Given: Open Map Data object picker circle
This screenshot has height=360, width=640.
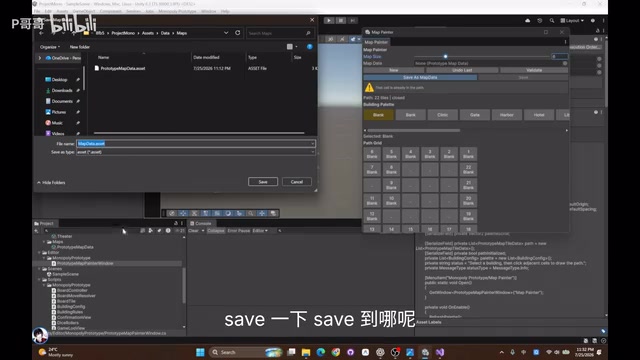Looking at the screenshot, I should tap(565, 63).
